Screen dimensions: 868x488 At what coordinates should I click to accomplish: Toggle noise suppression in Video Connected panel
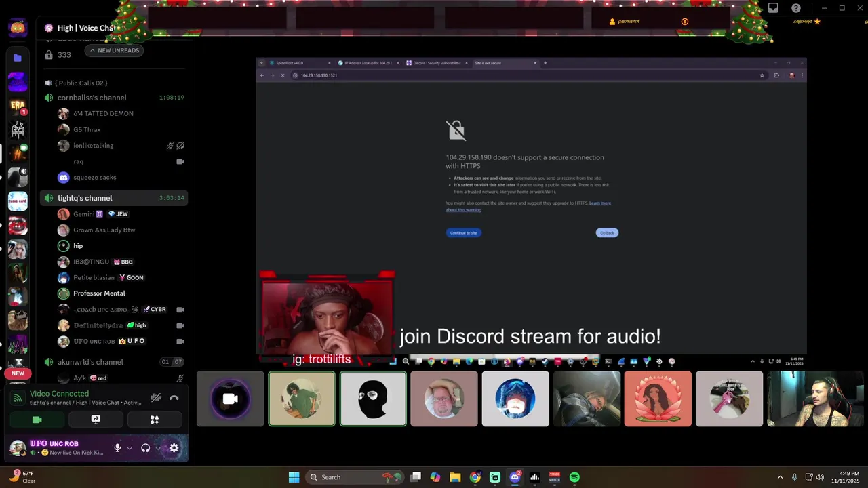tap(156, 398)
